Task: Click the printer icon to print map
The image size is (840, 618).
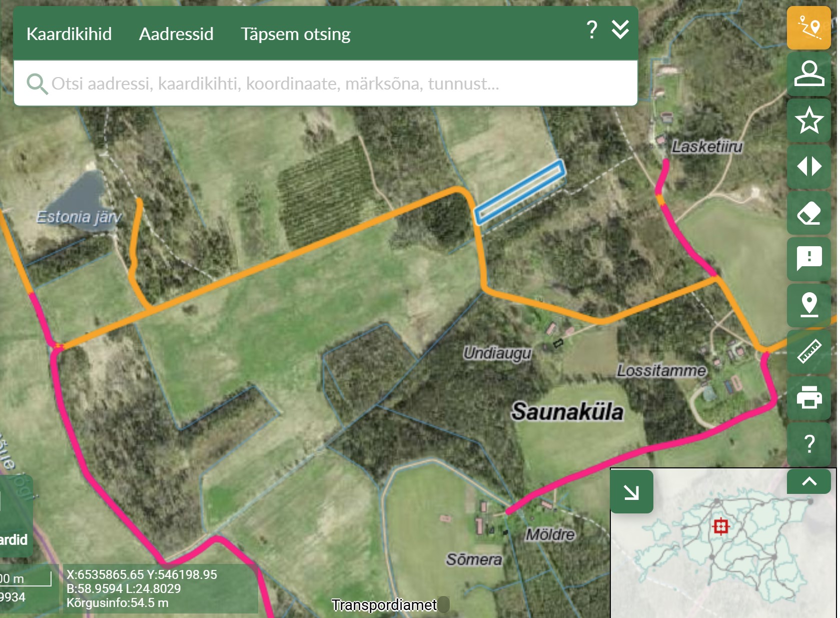Action: pos(808,398)
